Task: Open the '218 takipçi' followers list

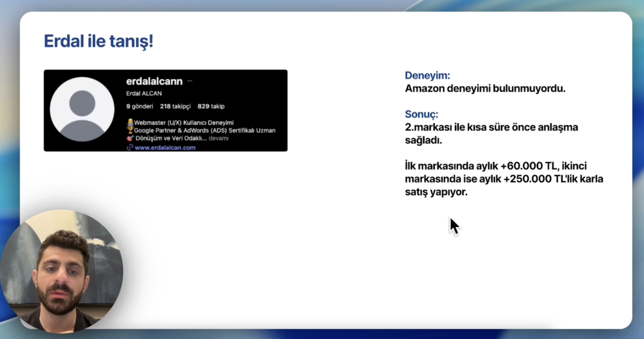Action: click(175, 106)
